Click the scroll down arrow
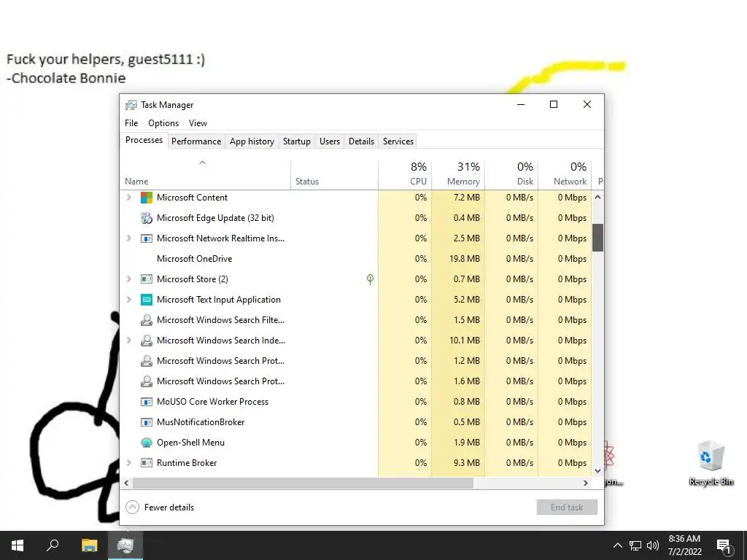This screenshot has width=747, height=560. point(598,470)
